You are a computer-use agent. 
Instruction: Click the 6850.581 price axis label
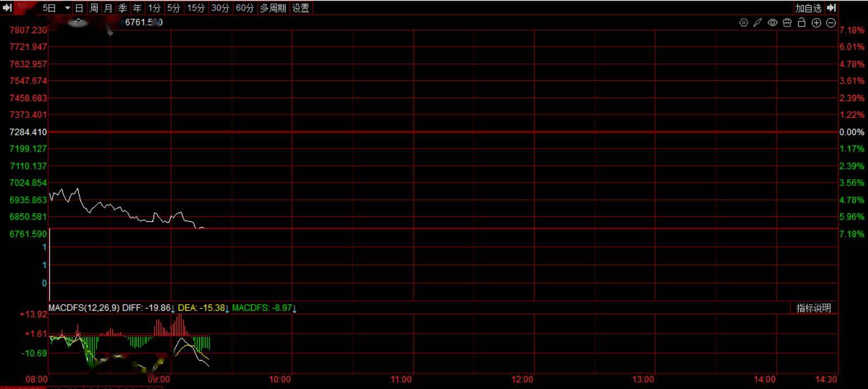point(28,217)
